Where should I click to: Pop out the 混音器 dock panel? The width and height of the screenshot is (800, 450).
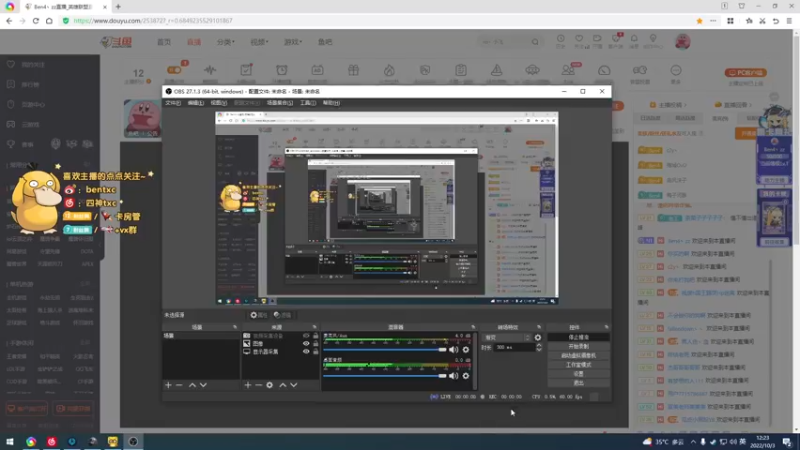[473, 327]
